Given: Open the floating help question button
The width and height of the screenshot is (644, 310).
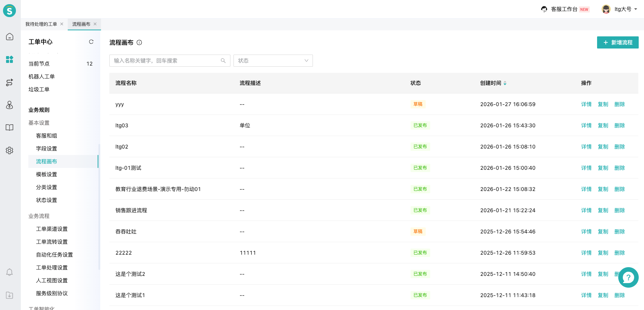Looking at the screenshot, I should click(x=628, y=277).
